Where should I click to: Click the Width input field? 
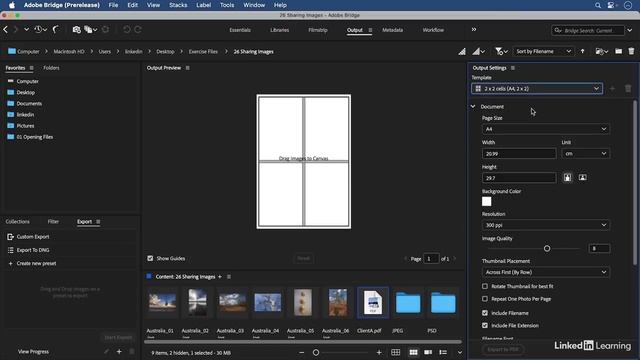coord(519,154)
